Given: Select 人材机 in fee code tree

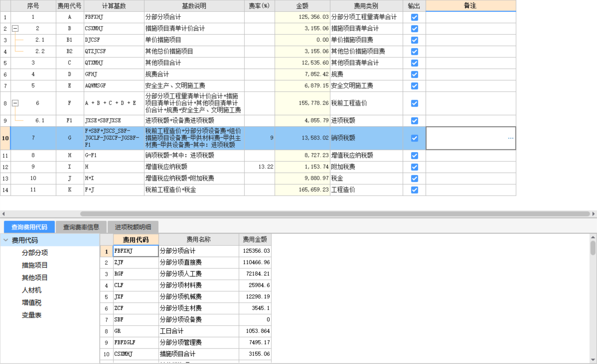Looking at the screenshot, I should pyautogui.click(x=32, y=290).
